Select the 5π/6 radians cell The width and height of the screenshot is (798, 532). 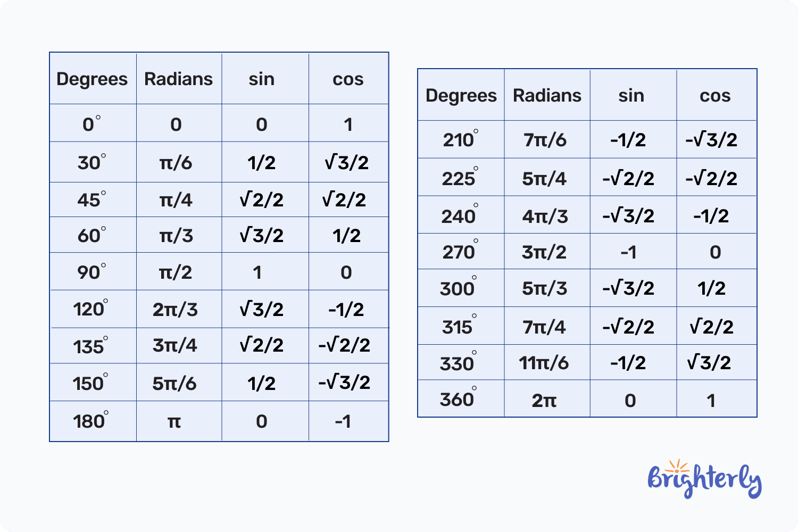coord(174,383)
